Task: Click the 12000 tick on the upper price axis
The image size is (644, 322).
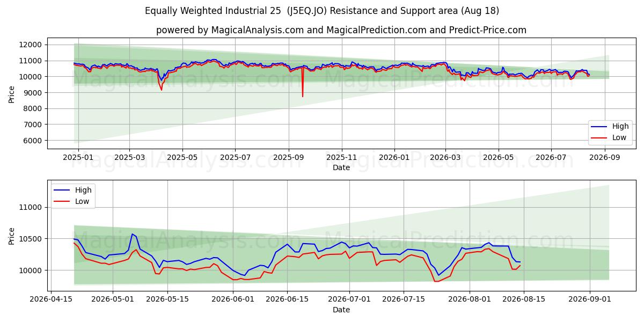Action: 31,45
